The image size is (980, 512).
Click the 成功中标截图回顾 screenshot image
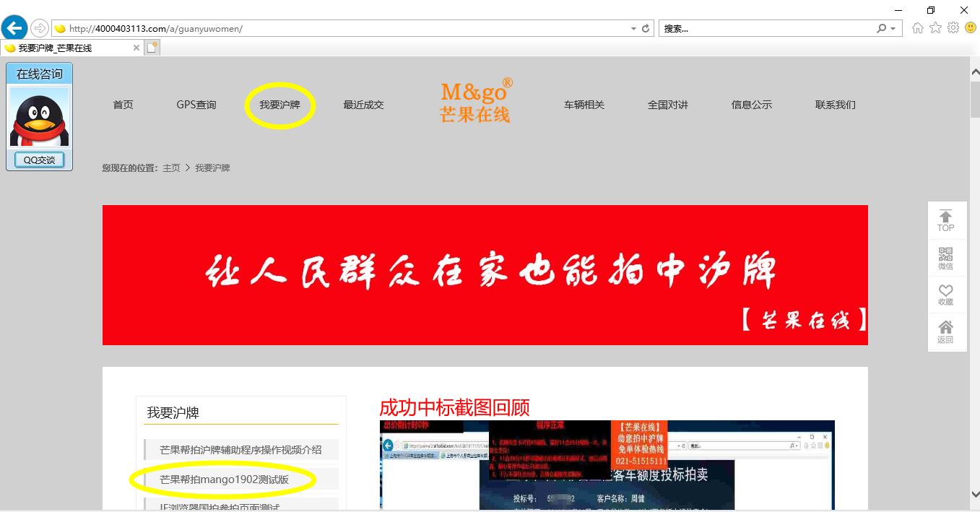point(607,465)
